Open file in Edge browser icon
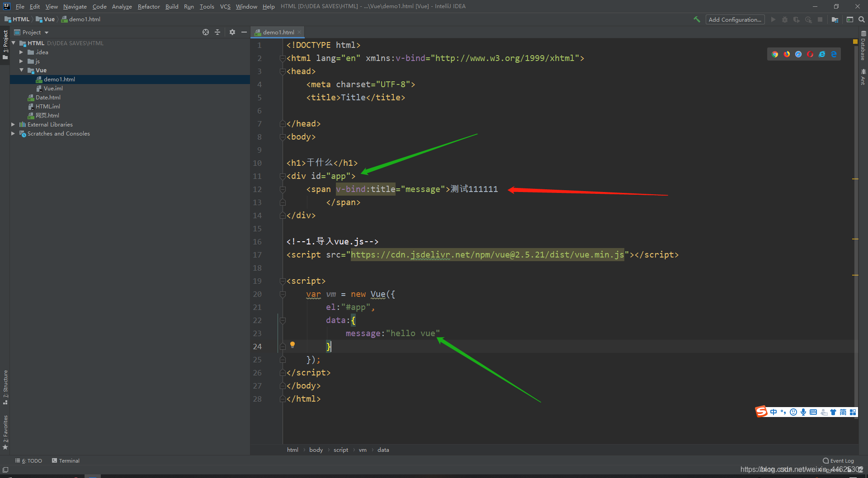The width and height of the screenshot is (868, 478). coord(834,54)
